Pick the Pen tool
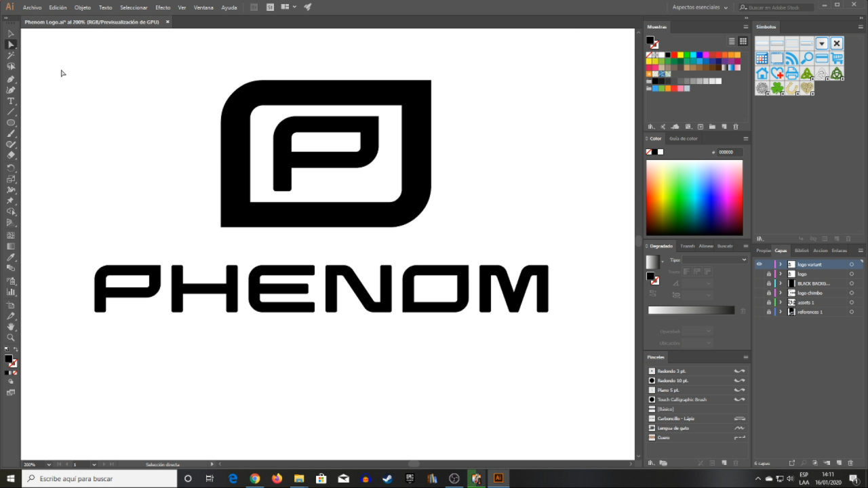868x488 pixels. pos(11,79)
